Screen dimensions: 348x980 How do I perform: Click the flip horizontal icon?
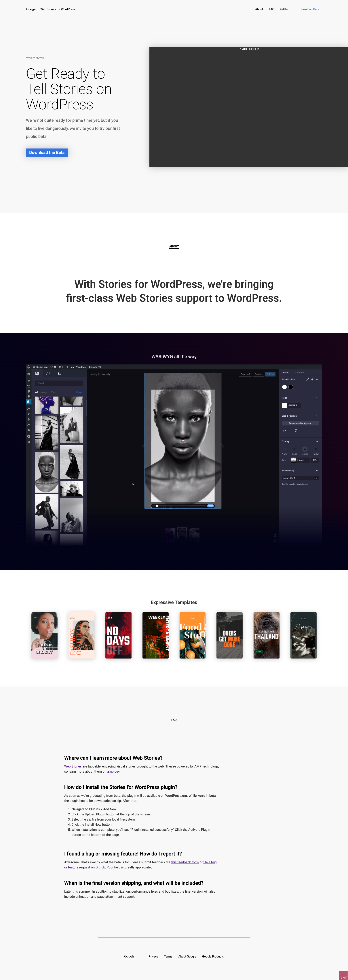tap(285, 431)
